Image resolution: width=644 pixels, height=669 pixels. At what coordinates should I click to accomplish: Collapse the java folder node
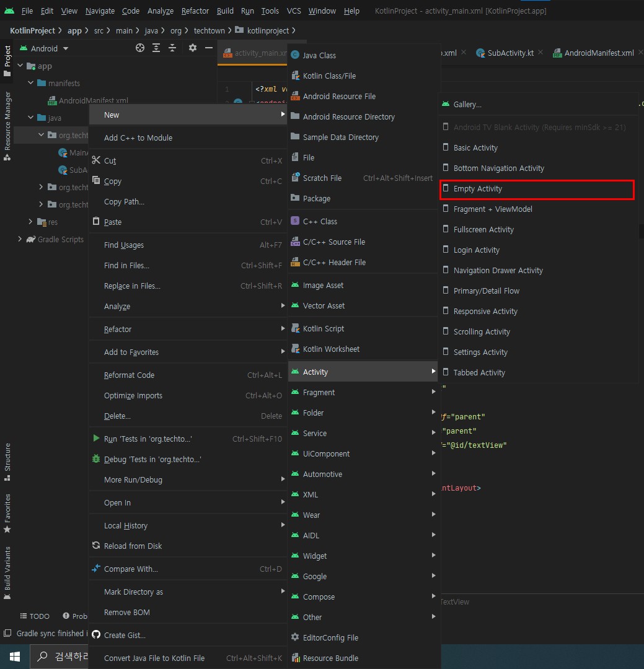click(x=31, y=117)
